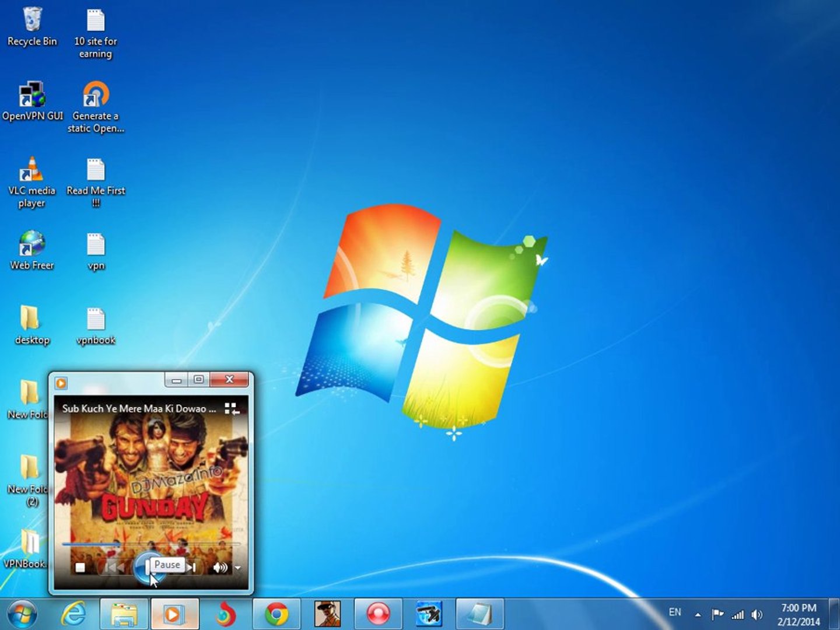Open the Windows Start menu
The image size is (840, 630).
click(x=22, y=614)
